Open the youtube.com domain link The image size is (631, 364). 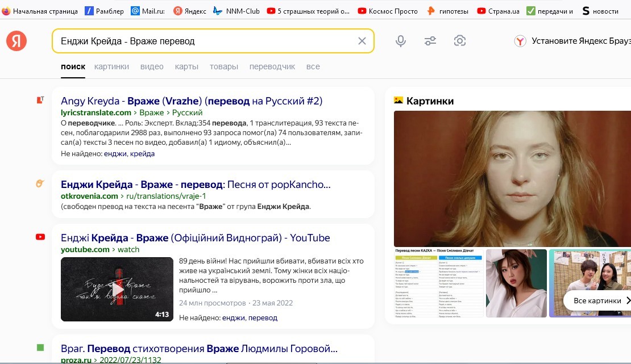click(85, 249)
